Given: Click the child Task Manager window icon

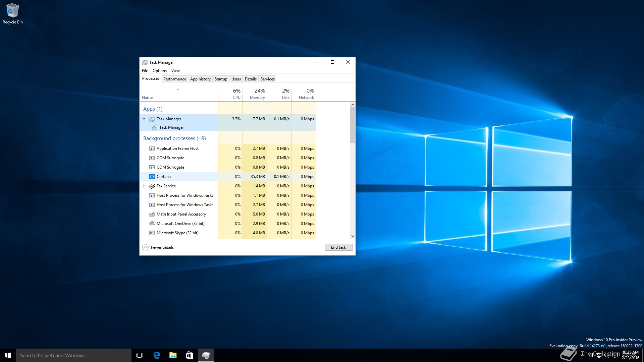Looking at the screenshot, I should [155, 127].
